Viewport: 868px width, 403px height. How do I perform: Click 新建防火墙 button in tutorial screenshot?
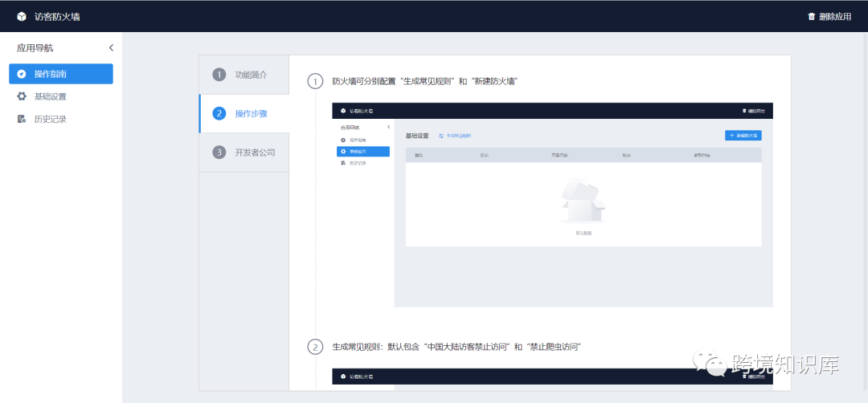tap(743, 136)
